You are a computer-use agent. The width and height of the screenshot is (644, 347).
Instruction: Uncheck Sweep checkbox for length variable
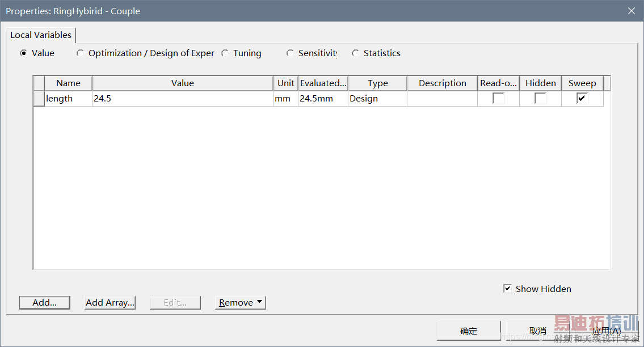point(582,99)
